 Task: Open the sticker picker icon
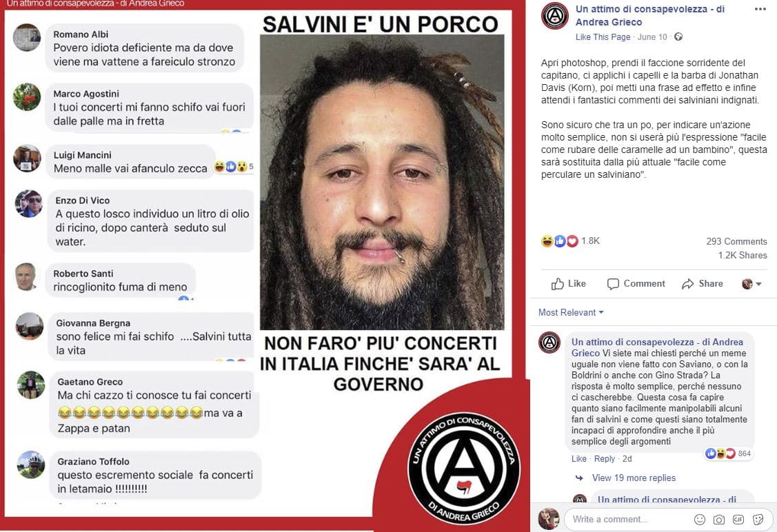(x=758, y=519)
